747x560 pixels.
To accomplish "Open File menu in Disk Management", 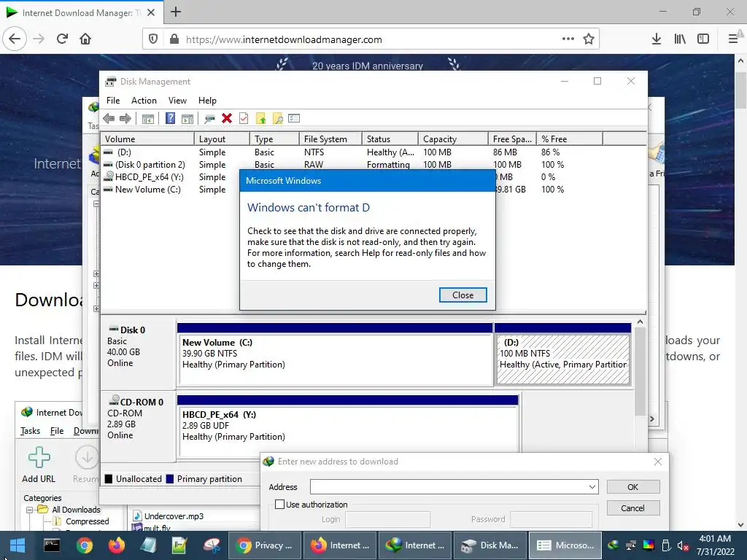I will [113, 101].
